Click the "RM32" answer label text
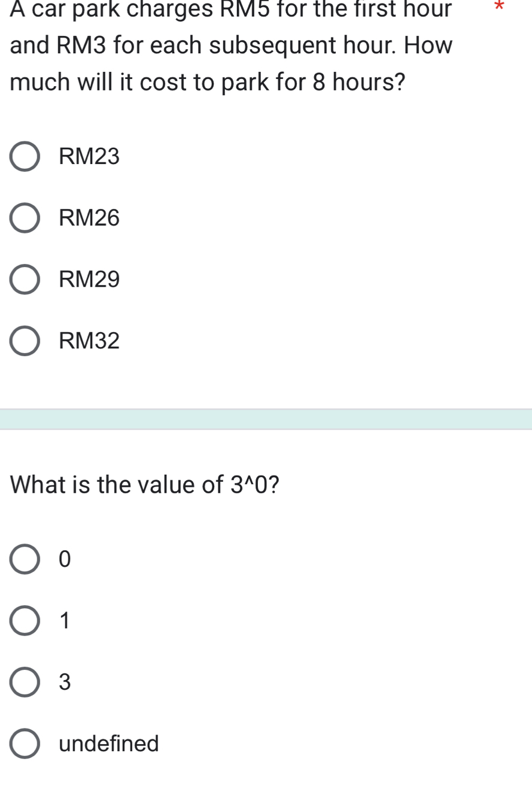This screenshot has width=532, height=798. tap(90, 341)
